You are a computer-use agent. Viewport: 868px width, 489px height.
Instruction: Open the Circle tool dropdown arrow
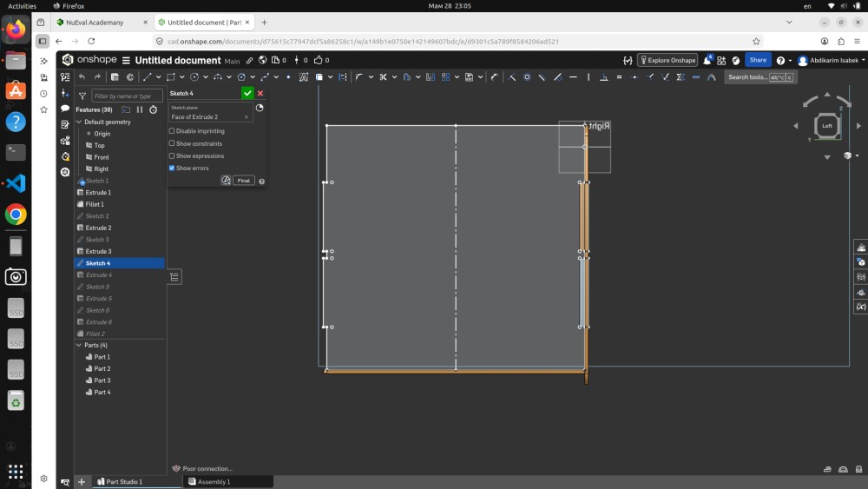pyautogui.click(x=206, y=77)
